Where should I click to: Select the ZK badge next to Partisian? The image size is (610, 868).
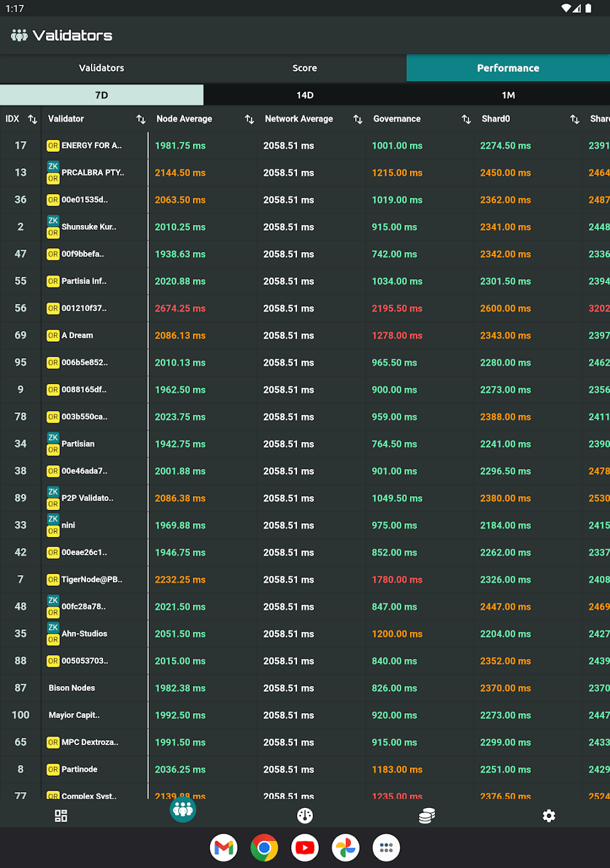point(52,438)
